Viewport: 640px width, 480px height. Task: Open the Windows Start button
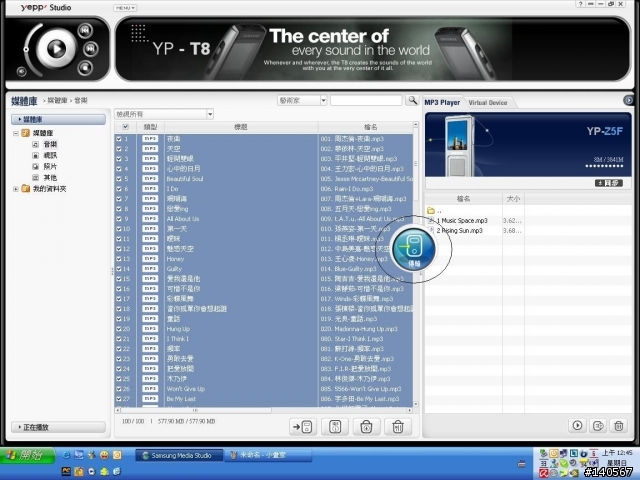[x=28, y=455]
